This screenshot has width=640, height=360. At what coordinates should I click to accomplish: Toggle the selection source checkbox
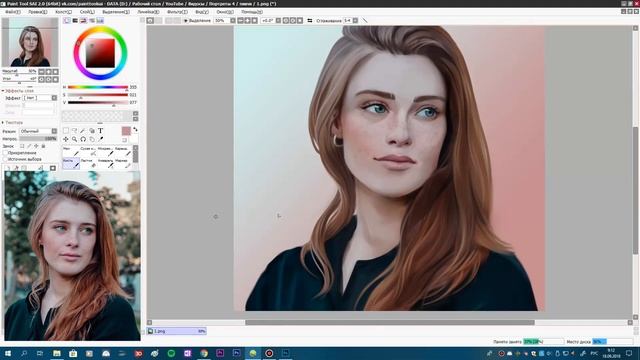tap(5, 159)
